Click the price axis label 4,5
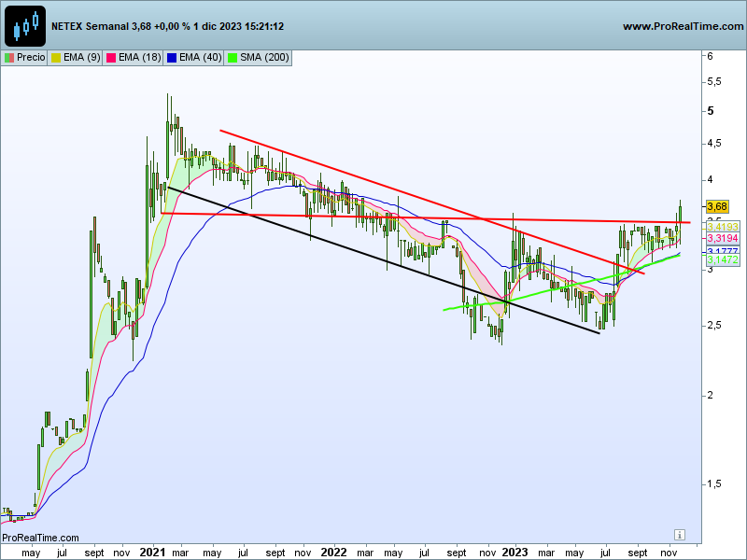 click(x=714, y=144)
